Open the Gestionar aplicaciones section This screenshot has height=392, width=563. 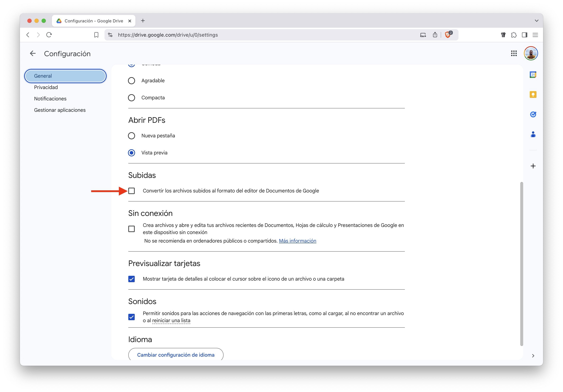click(60, 110)
